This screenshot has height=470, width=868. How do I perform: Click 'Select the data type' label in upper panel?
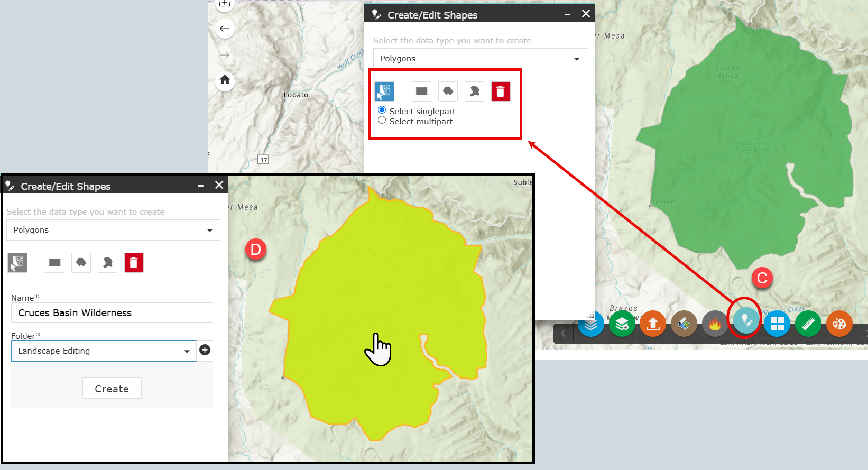point(453,41)
